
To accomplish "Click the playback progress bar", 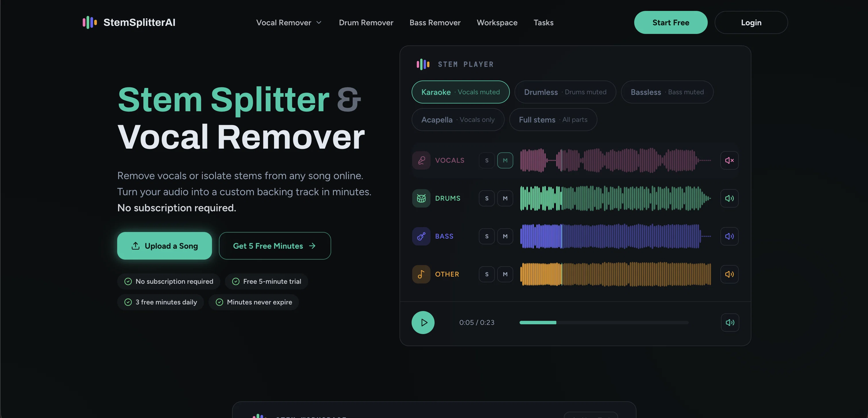I will coord(604,323).
